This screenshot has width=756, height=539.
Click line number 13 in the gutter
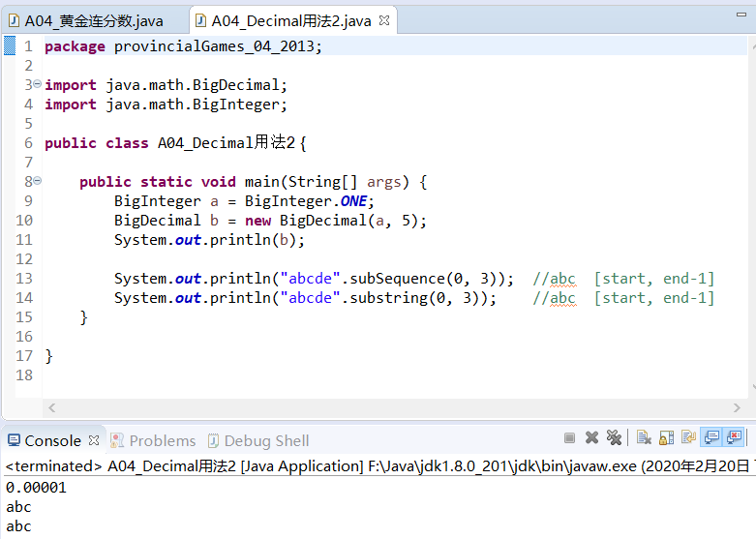coord(24,278)
